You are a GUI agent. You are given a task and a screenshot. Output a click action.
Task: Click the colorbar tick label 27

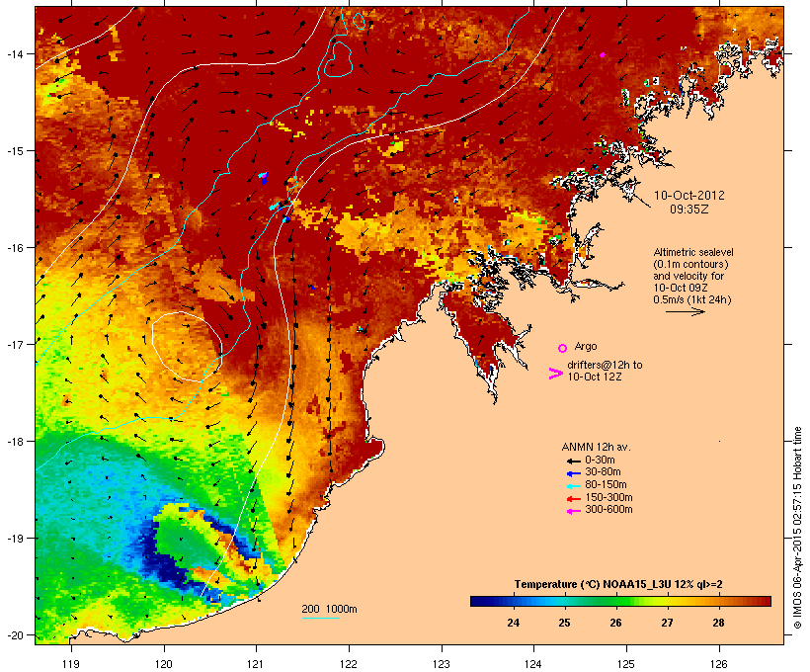pyautogui.click(x=667, y=623)
